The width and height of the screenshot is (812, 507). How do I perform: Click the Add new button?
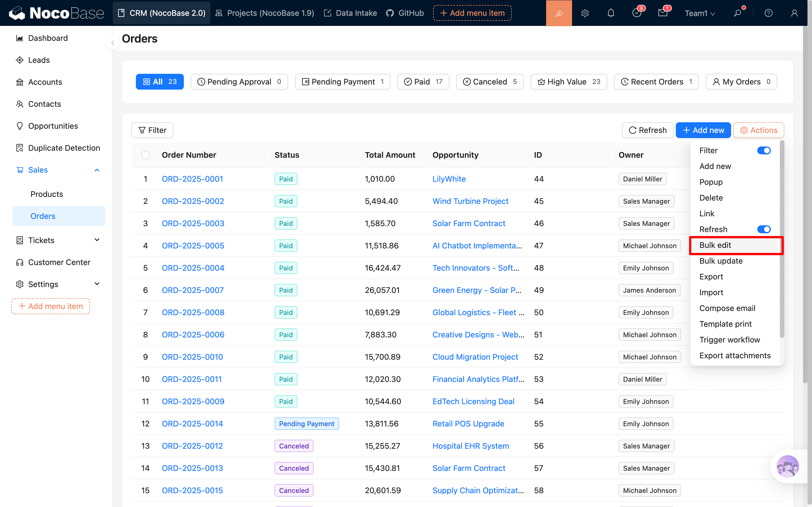[x=703, y=130]
